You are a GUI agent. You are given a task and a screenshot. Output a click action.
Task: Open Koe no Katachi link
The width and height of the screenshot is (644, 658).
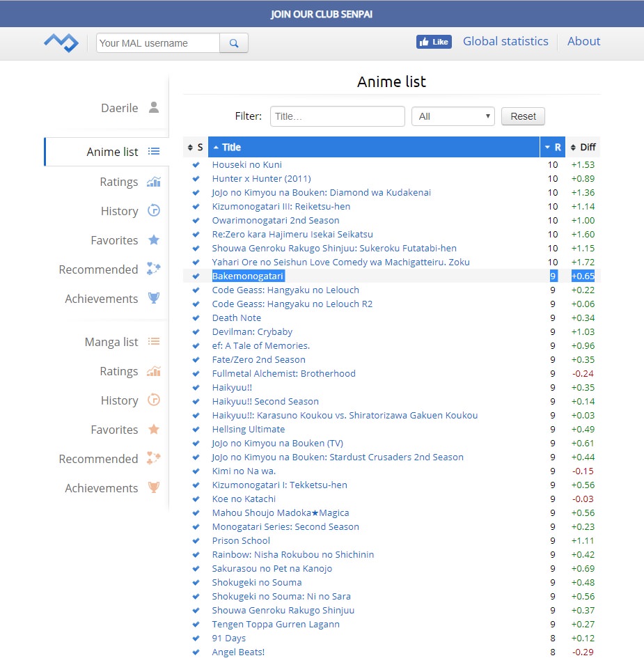(244, 499)
